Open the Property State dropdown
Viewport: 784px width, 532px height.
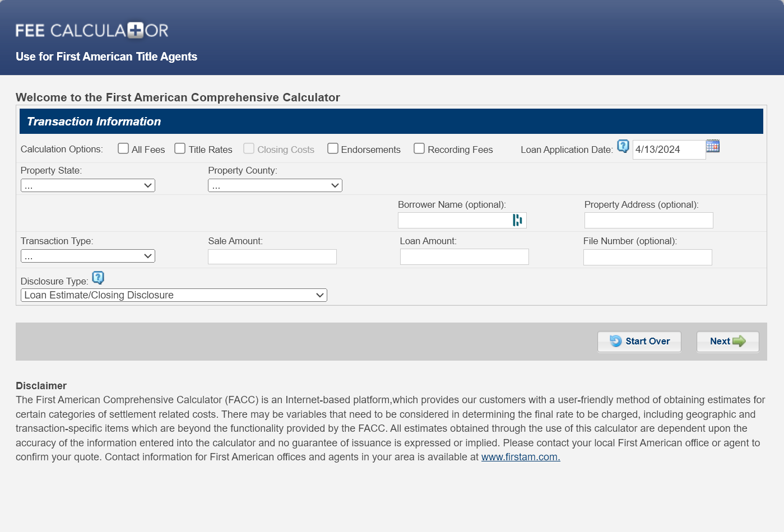pyautogui.click(x=87, y=185)
